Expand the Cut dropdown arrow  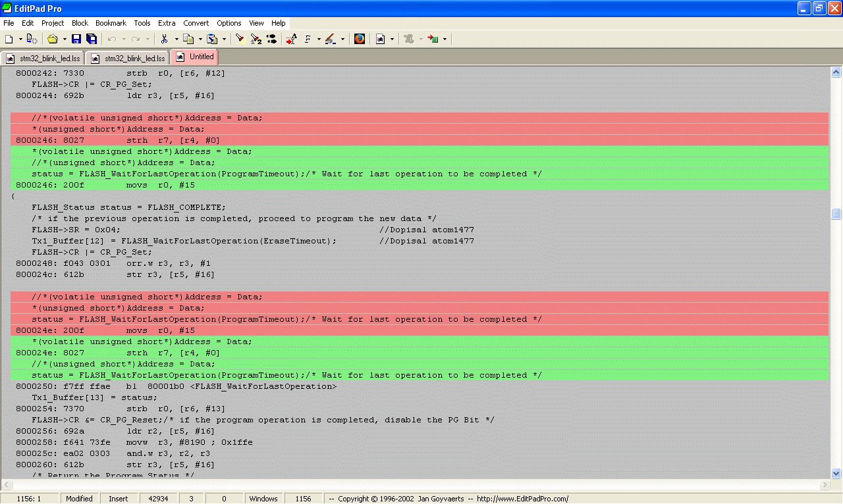click(x=176, y=39)
